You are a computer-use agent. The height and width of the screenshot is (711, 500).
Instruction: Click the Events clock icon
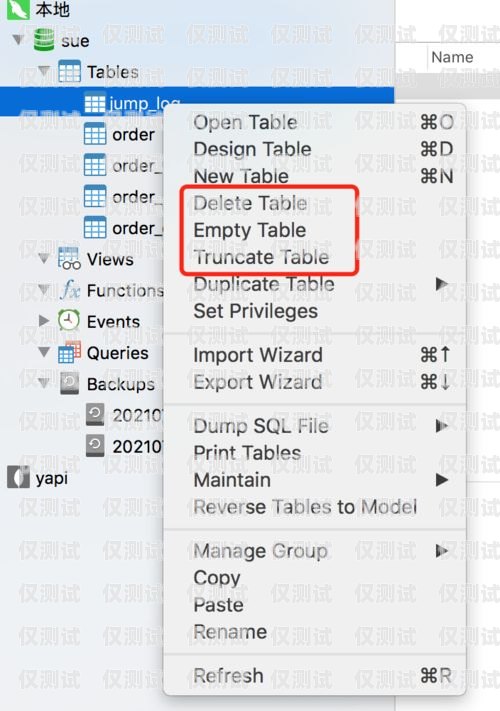69,321
